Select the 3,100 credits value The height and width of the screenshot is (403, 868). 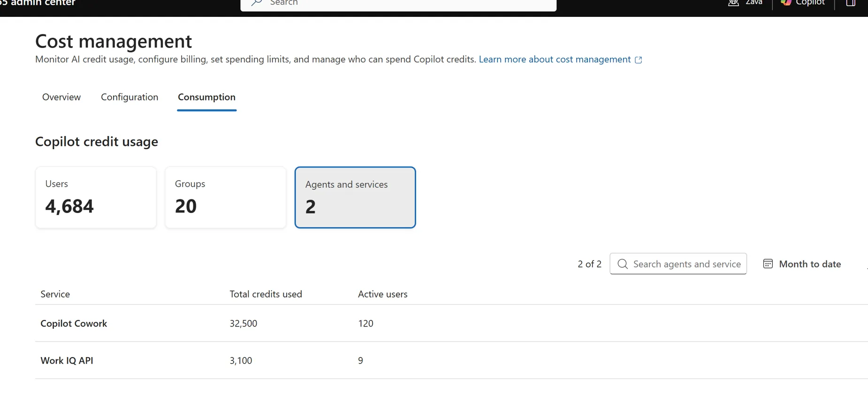pyautogui.click(x=241, y=360)
